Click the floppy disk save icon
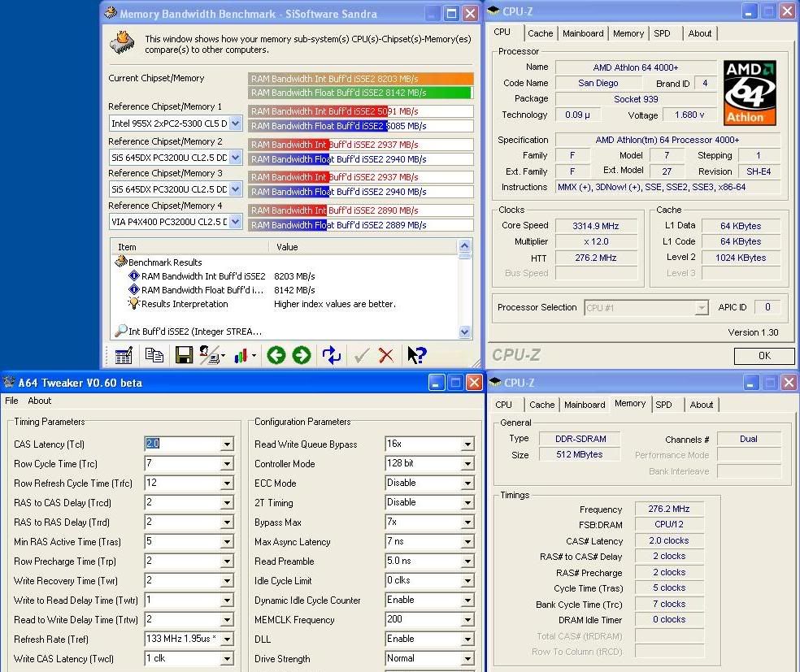This screenshot has width=800, height=672. point(184,355)
